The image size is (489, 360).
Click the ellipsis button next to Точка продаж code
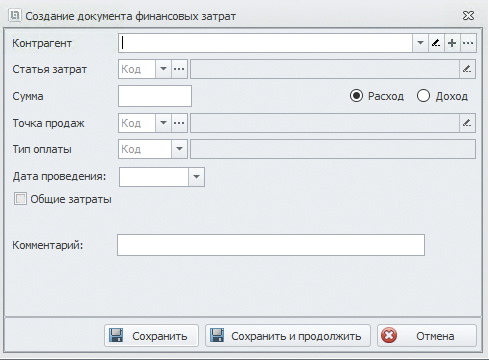(179, 123)
